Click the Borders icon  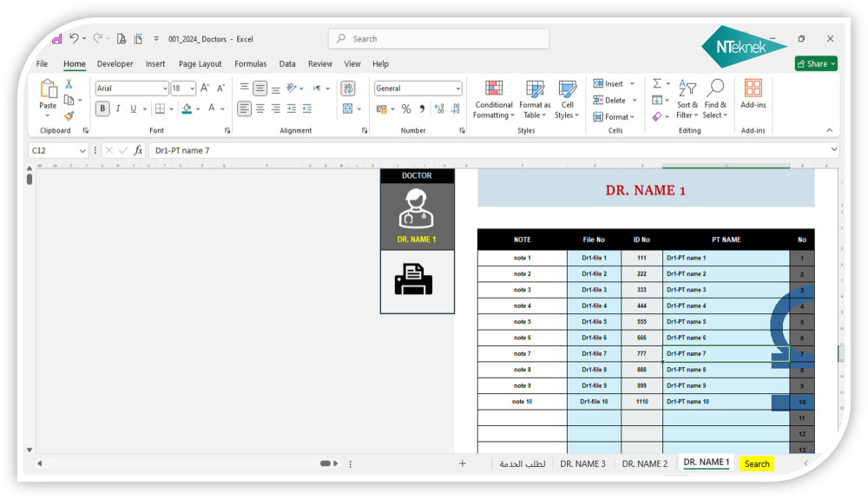point(160,108)
